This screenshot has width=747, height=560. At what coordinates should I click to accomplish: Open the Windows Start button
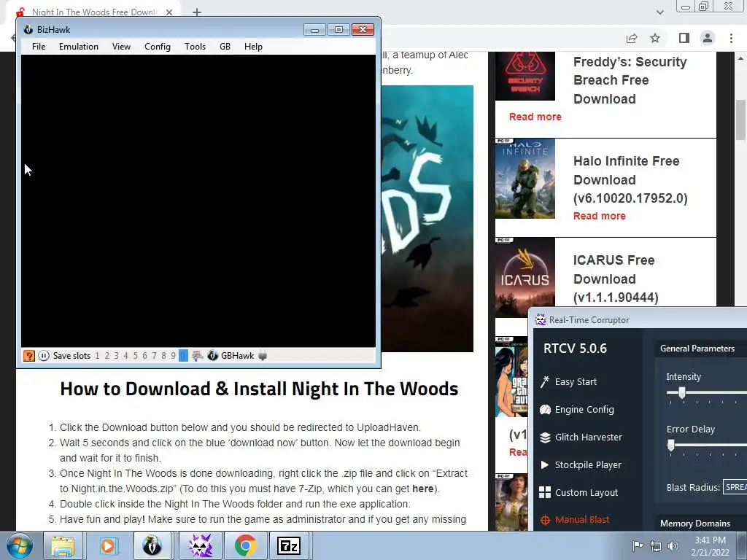(19, 545)
